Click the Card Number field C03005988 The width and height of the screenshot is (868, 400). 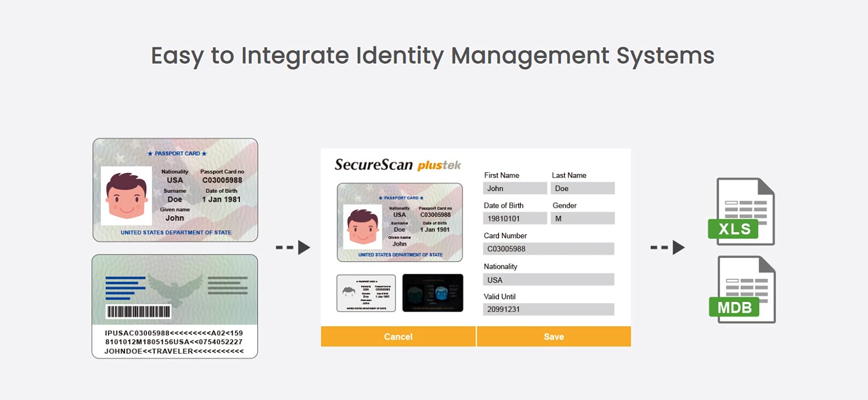click(549, 248)
